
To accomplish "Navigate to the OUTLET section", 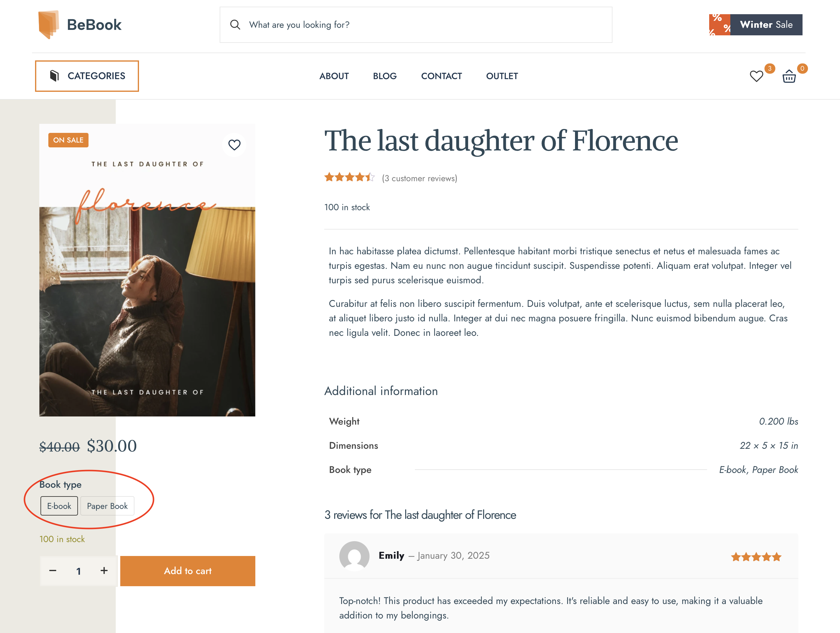I will click(502, 76).
